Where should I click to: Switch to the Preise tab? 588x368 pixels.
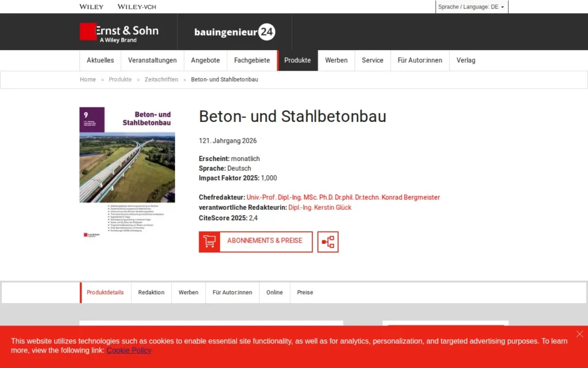(305, 293)
